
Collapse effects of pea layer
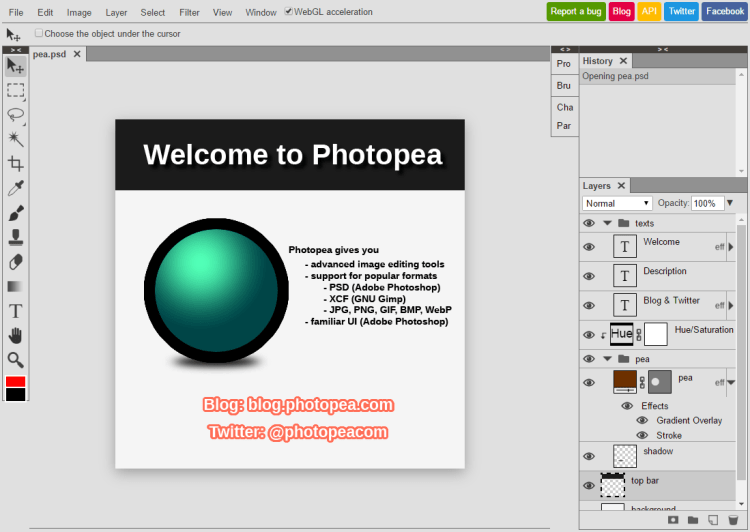731,382
